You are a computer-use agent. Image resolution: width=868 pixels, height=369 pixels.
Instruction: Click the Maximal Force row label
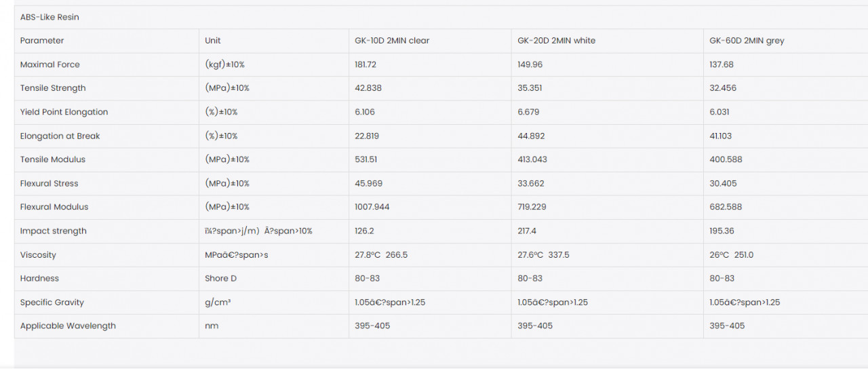coord(50,64)
